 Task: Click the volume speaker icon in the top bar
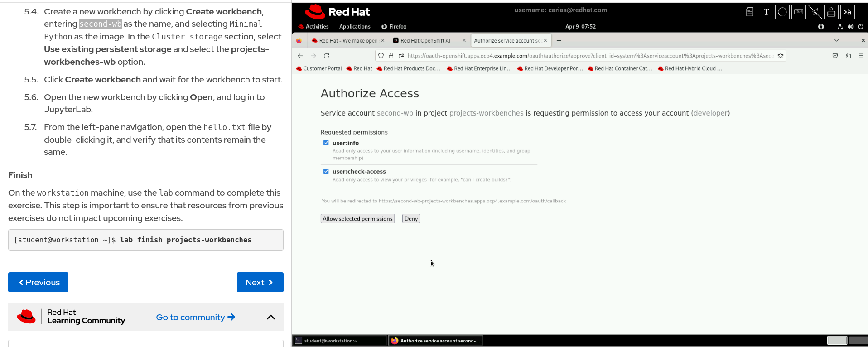[850, 27]
